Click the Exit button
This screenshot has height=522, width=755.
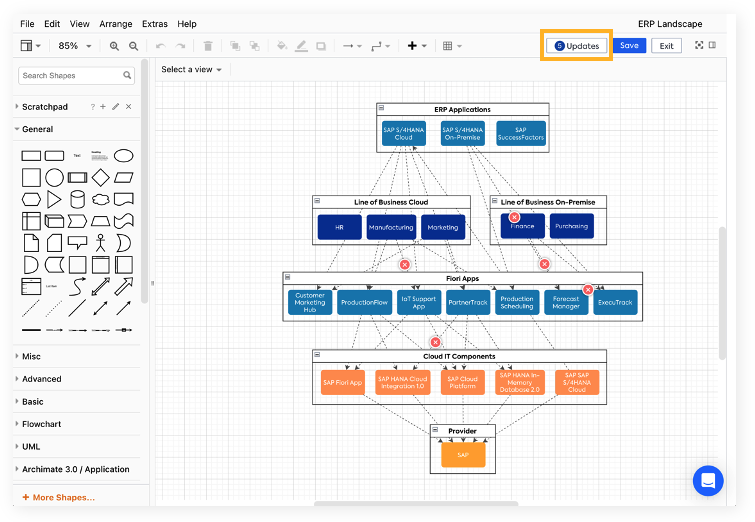point(666,46)
